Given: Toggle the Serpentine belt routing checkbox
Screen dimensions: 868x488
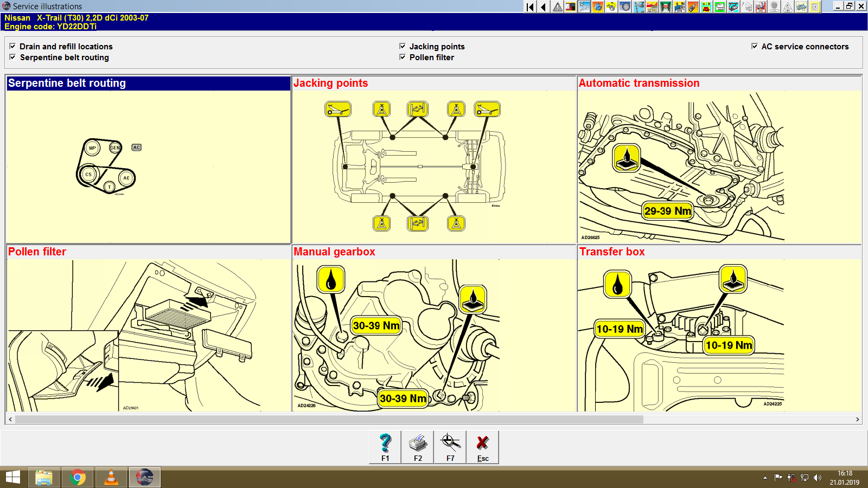Looking at the screenshot, I should (x=12, y=57).
